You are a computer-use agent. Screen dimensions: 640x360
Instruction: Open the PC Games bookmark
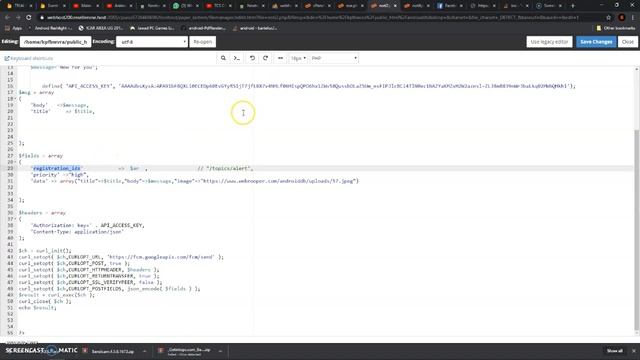[x=152, y=28]
